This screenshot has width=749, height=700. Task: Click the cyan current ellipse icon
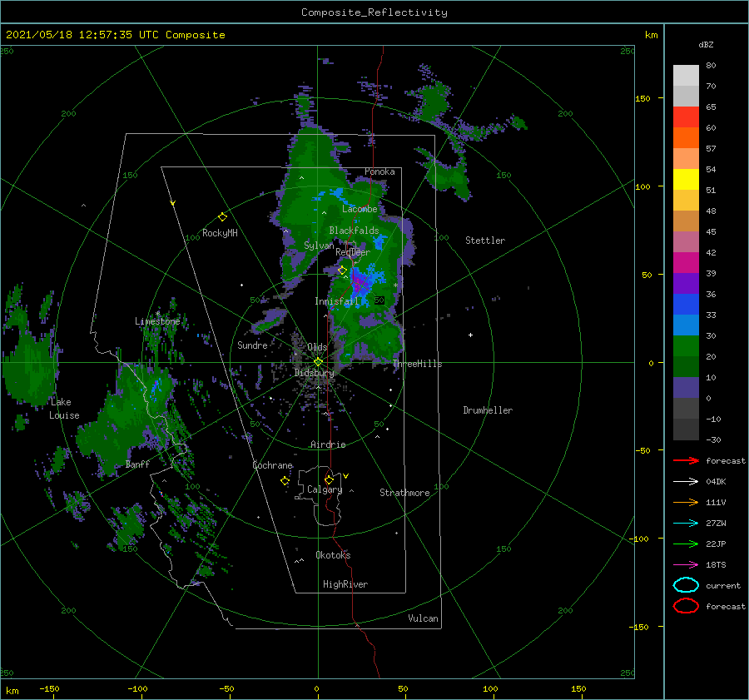click(686, 585)
